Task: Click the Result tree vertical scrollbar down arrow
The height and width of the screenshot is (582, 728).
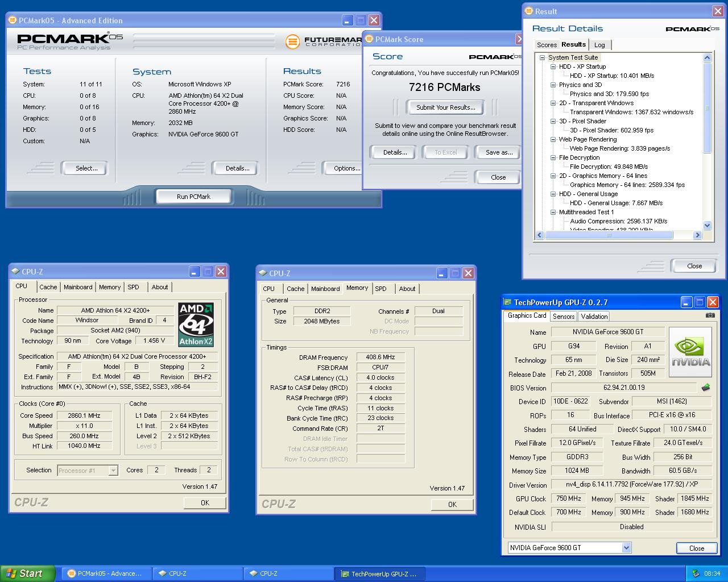Action: 708,226
